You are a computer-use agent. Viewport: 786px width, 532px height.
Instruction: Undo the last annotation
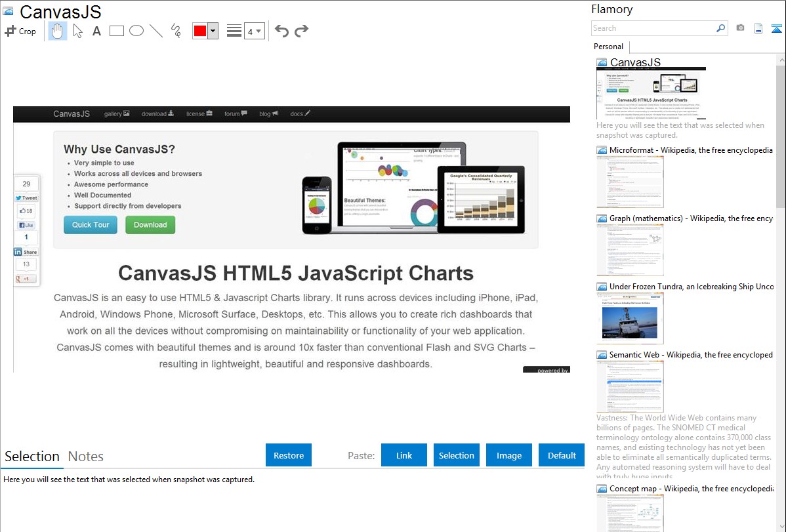click(281, 31)
